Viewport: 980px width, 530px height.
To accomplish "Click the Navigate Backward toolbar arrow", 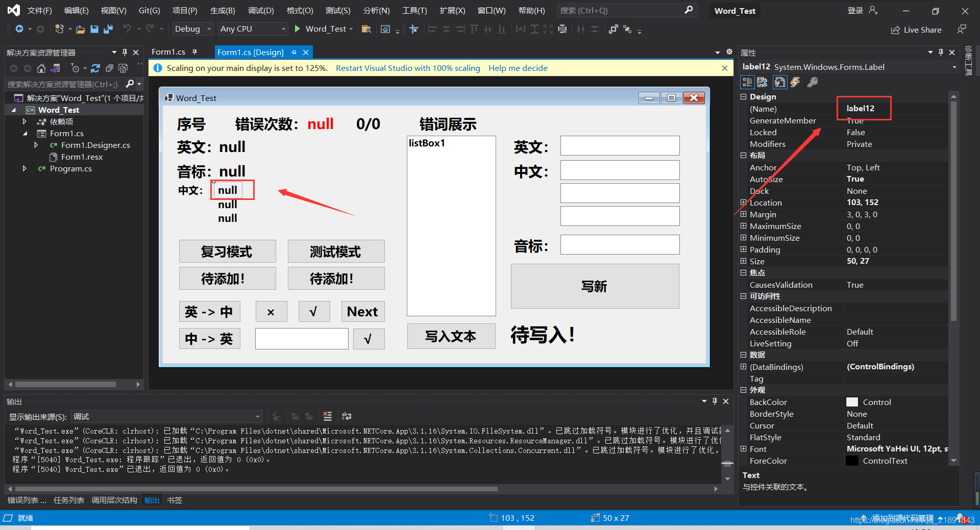I will pyautogui.click(x=19, y=29).
